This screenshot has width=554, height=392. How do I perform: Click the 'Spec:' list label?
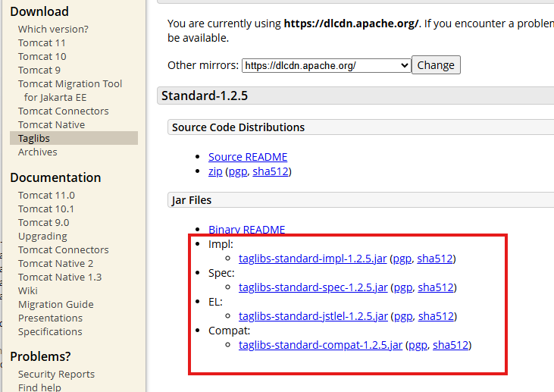point(221,273)
